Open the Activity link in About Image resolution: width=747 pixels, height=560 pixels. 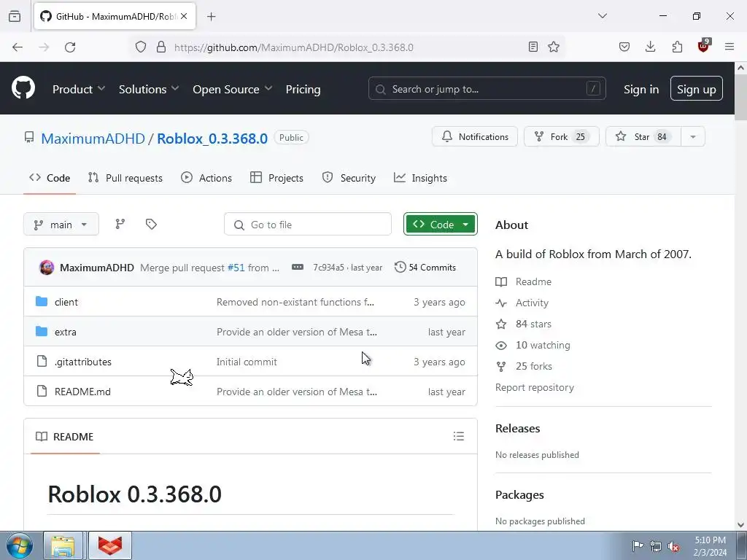pyautogui.click(x=522, y=303)
